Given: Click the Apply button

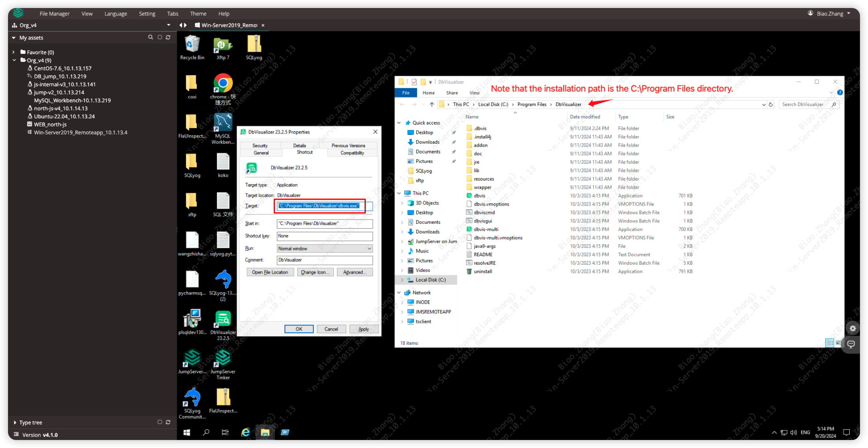Looking at the screenshot, I should point(364,329).
